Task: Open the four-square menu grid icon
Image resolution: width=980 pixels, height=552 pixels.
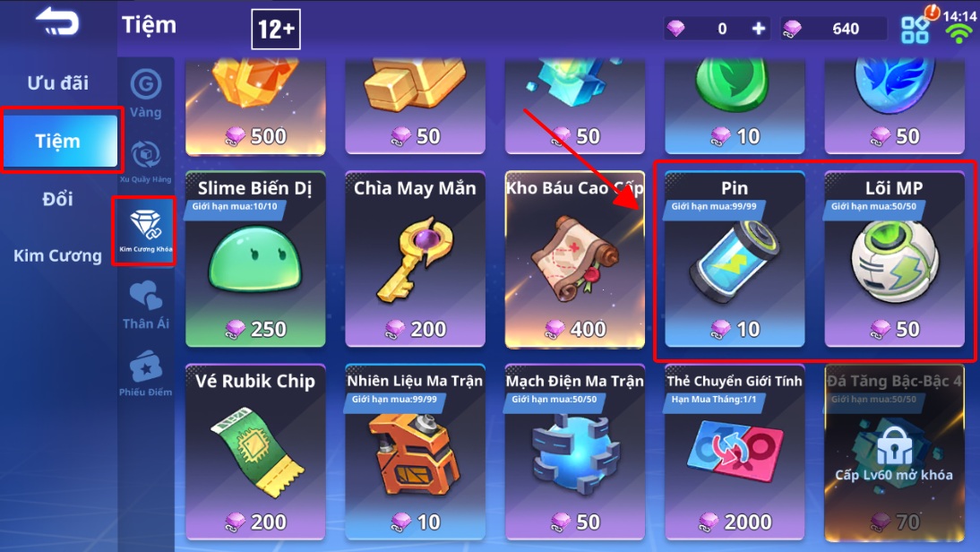Action: (915, 30)
